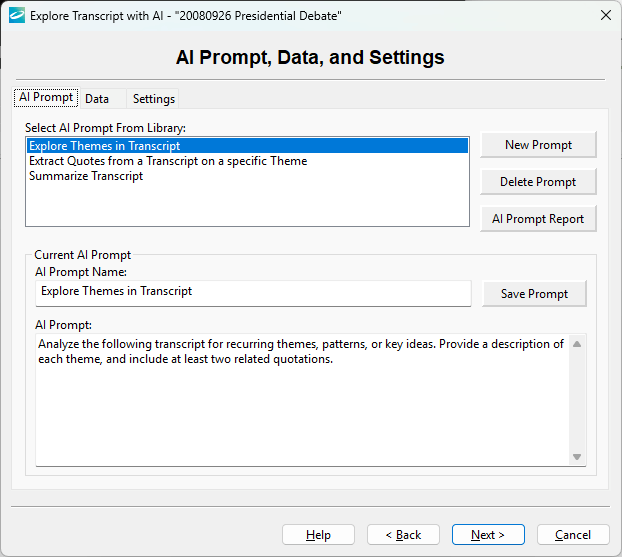Go back with the Back button
Screen dimensions: 622x557
pyautogui.click(x=403, y=535)
